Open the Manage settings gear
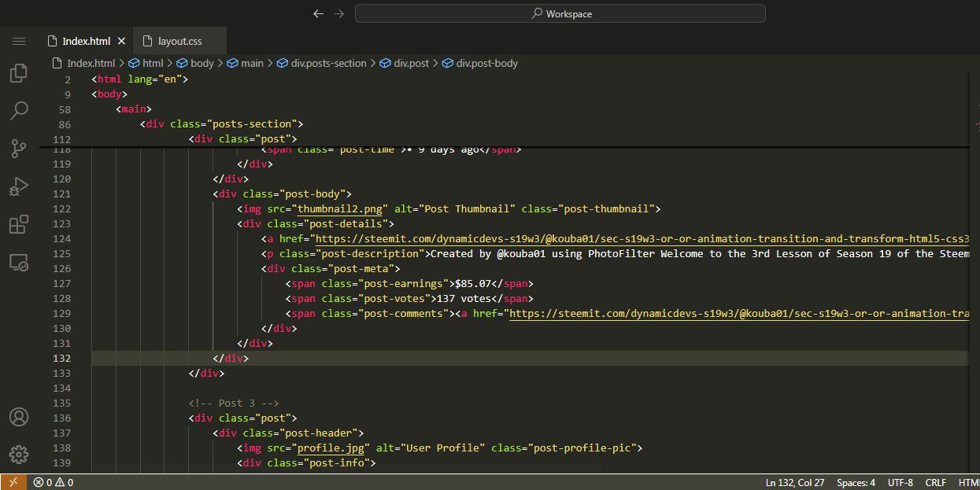980x490 pixels. pyautogui.click(x=19, y=454)
